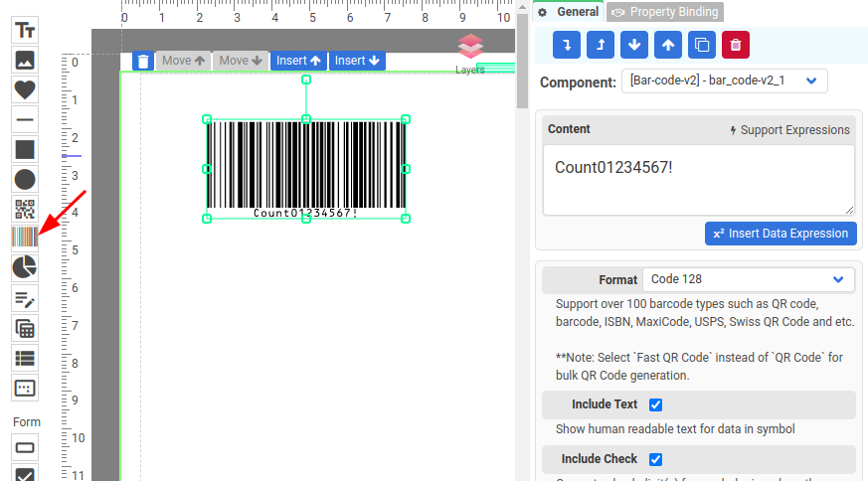
Task: Toggle the Include Check checkbox
Action: (655, 459)
